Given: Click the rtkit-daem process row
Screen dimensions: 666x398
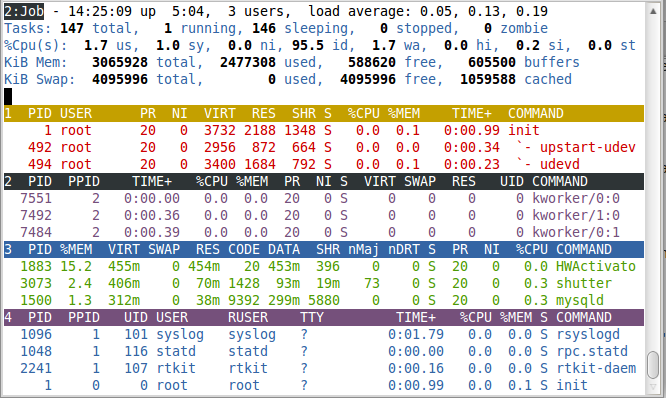Looking at the screenshot, I should click(324, 368).
